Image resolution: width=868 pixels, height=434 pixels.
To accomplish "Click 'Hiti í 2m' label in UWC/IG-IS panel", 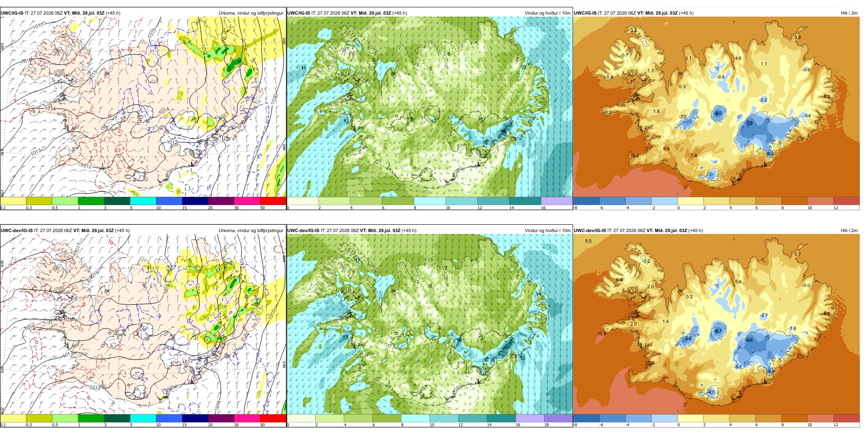I will (x=849, y=13).
